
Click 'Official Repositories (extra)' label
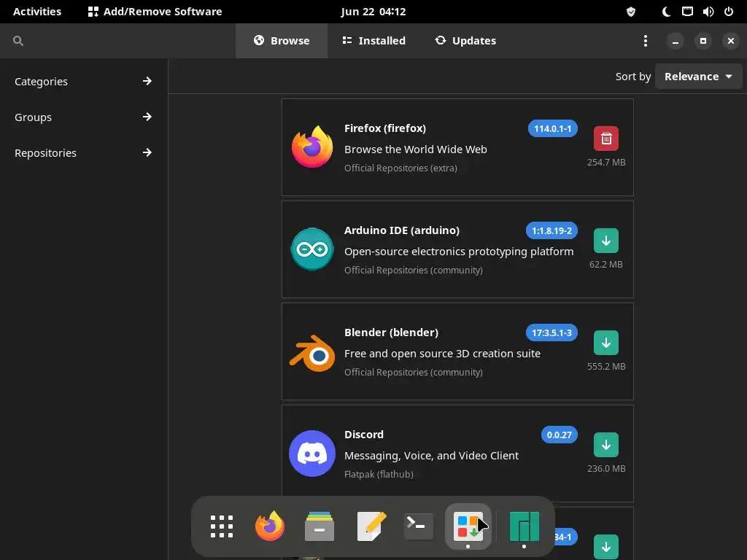[400, 168]
